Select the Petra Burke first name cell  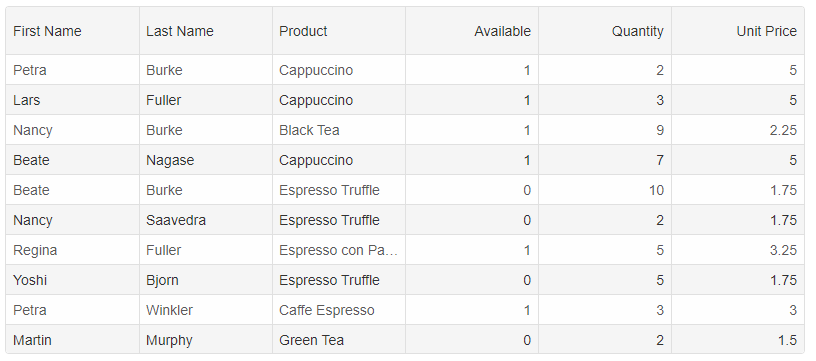pyautogui.click(x=72, y=70)
